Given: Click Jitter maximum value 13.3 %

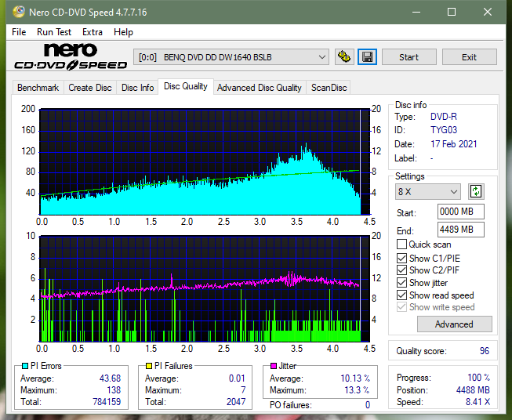Looking at the screenshot, I should click(358, 390).
